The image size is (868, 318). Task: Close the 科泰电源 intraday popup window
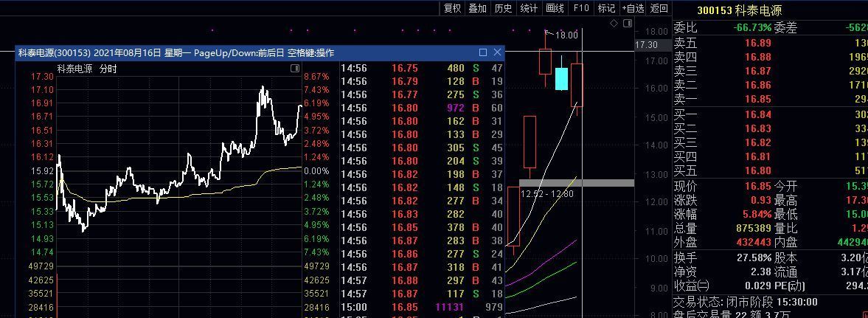coord(498,52)
